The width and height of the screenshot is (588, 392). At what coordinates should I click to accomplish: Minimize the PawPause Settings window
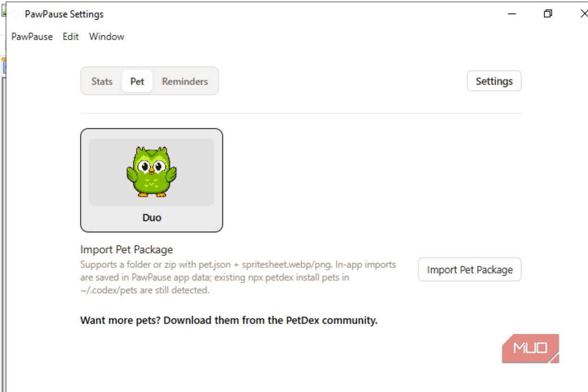tap(512, 14)
